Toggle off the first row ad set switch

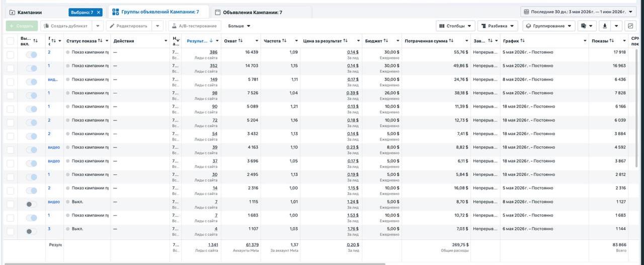point(31,54)
